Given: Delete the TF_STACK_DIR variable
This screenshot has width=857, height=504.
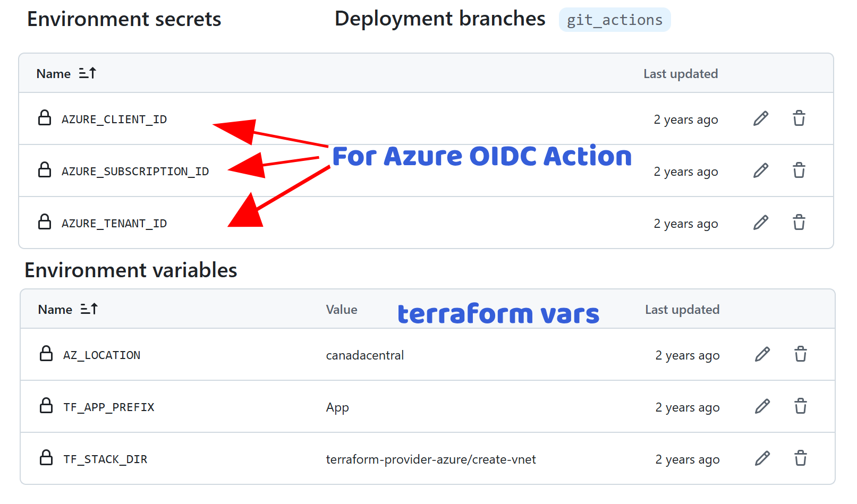Looking at the screenshot, I should click(800, 458).
